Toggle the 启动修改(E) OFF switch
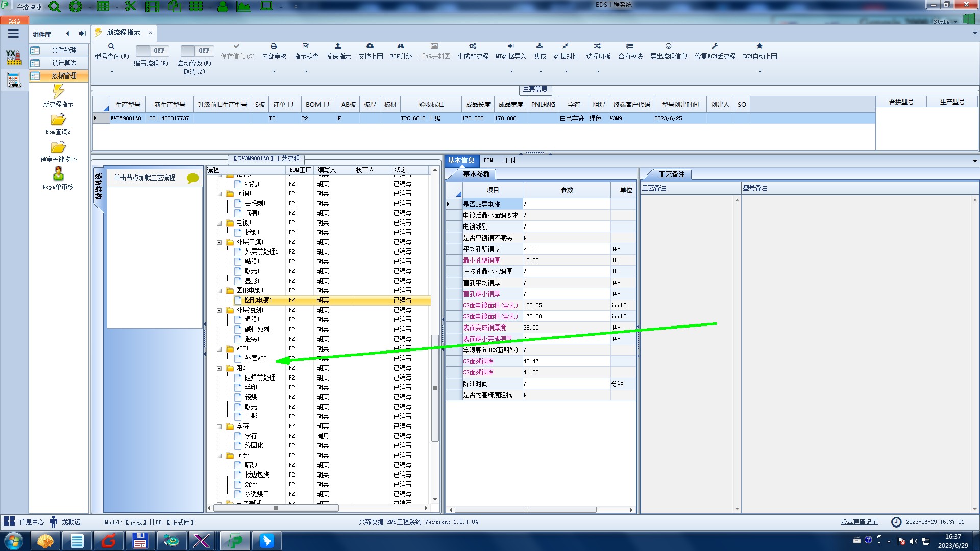The height and width of the screenshot is (551, 980). [197, 51]
